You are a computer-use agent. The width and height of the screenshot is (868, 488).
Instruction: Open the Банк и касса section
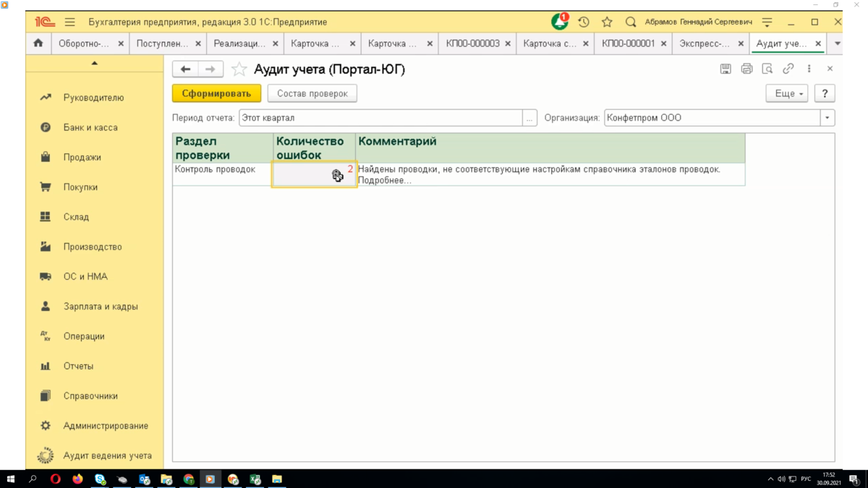[90, 127]
